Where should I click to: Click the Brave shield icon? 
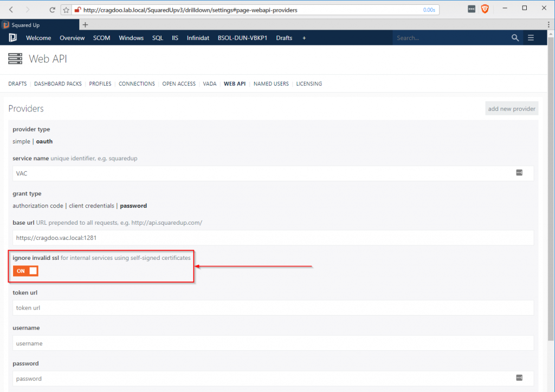pyautogui.click(x=485, y=9)
